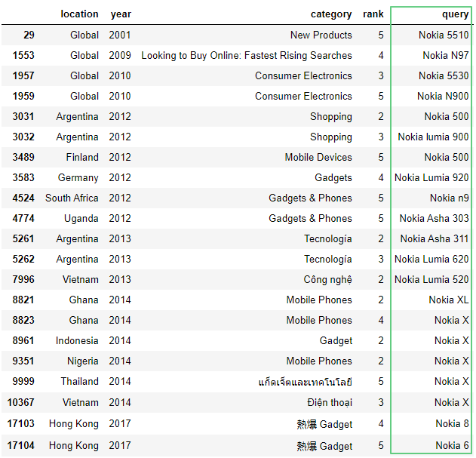Select row index 8823
This screenshot has width=476, height=458.
23,320
